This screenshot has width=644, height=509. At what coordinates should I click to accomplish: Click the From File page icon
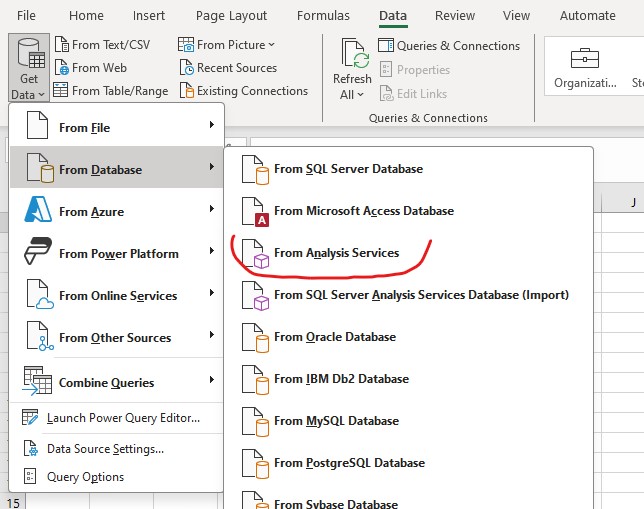[37, 125]
